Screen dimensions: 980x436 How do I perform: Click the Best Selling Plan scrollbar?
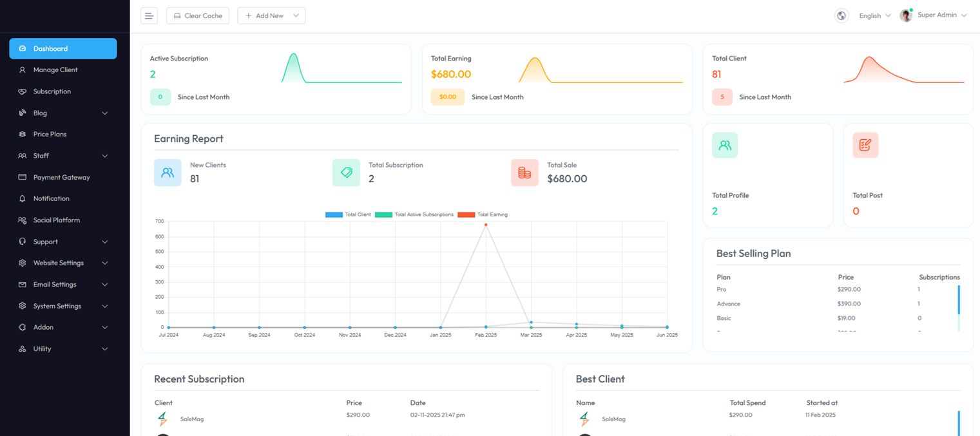pos(959,308)
